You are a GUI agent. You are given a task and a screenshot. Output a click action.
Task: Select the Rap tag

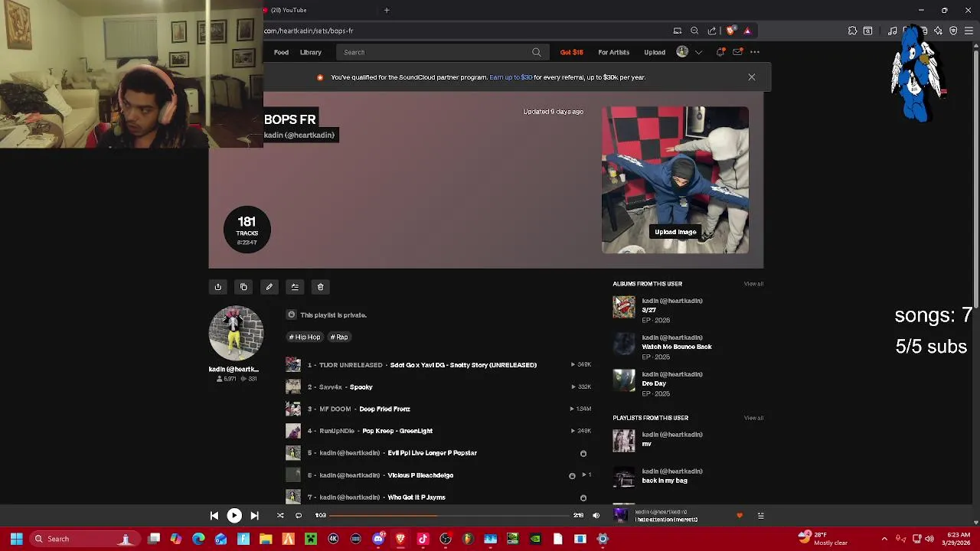tap(339, 337)
